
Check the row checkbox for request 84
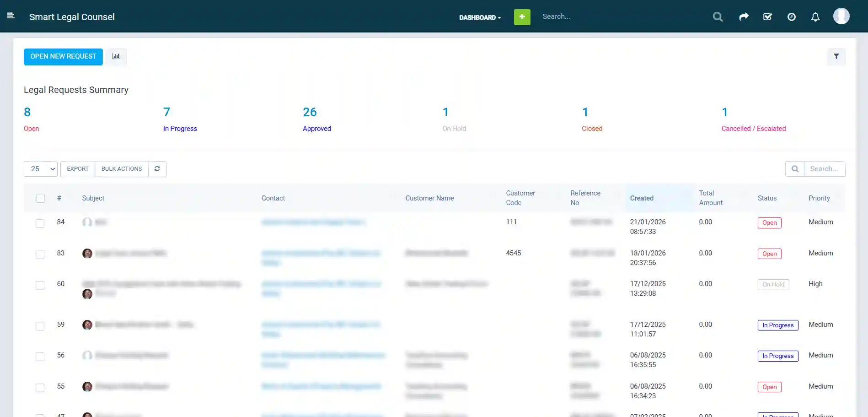40,224
